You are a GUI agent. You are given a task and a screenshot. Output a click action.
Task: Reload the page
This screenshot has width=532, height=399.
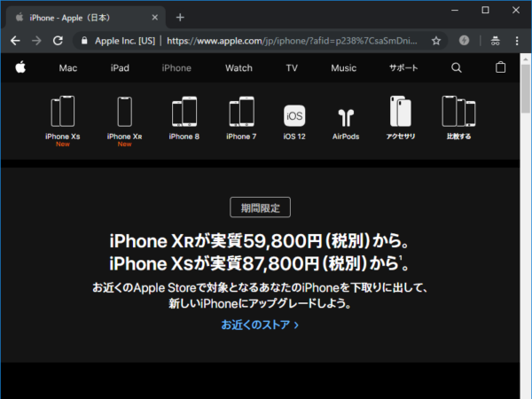coord(59,41)
